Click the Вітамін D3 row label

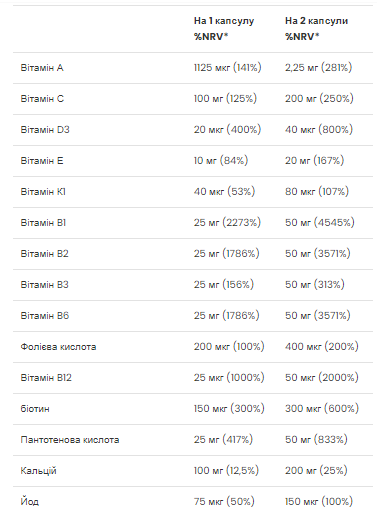(x=45, y=130)
